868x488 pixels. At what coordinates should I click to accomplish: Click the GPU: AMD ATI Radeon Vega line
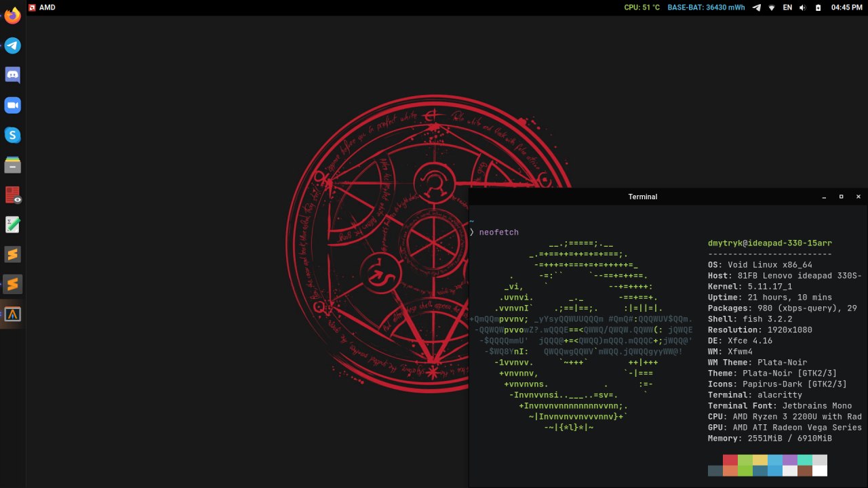(x=785, y=428)
